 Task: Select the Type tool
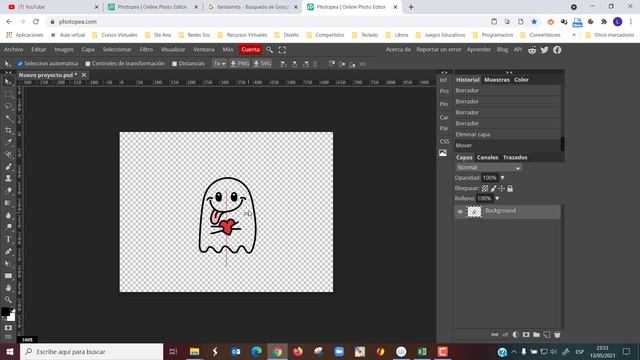[x=8, y=239]
